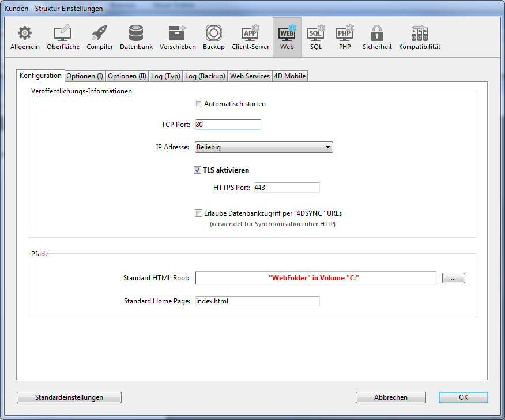Allow database access via 4DSYNC URLs
This screenshot has width=505, height=420.
199,213
